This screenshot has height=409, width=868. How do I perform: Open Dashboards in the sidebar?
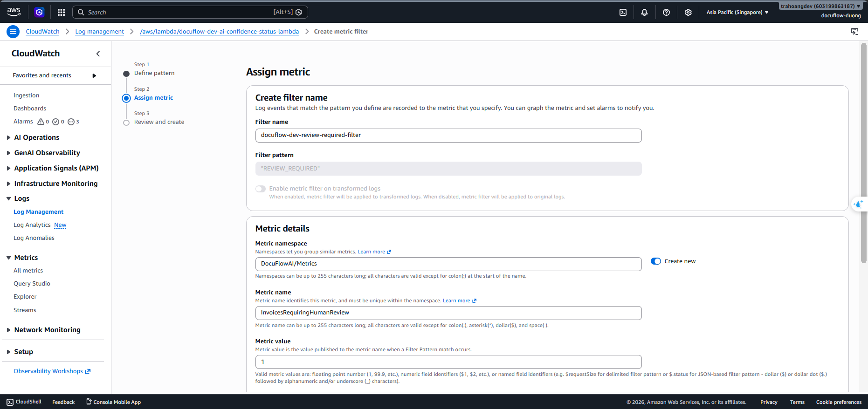click(x=30, y=109)
